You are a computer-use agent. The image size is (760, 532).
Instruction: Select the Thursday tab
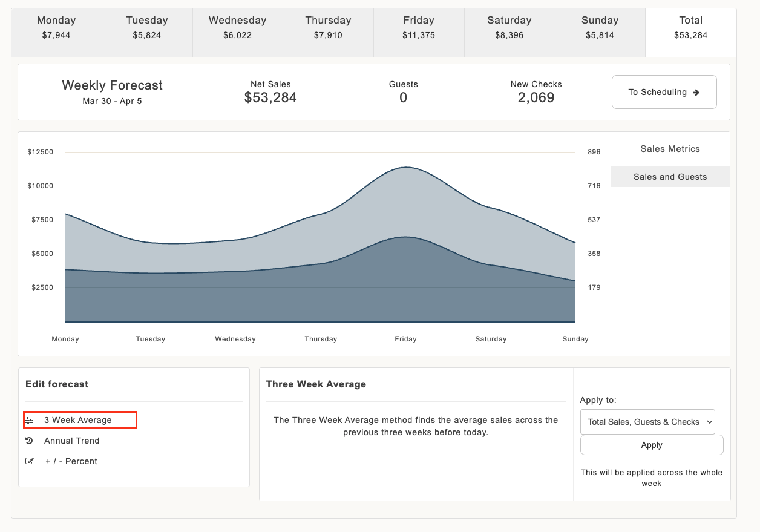328,28
